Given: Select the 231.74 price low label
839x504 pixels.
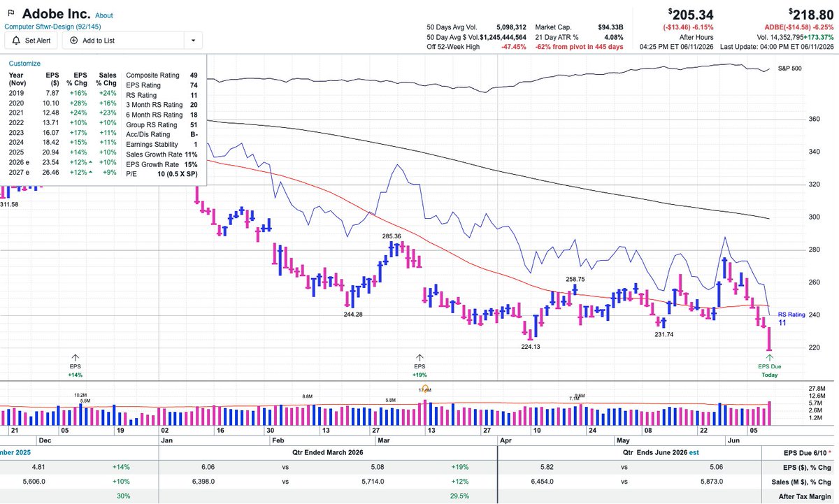Looking at the screenshot, I should tap(664, 334).
